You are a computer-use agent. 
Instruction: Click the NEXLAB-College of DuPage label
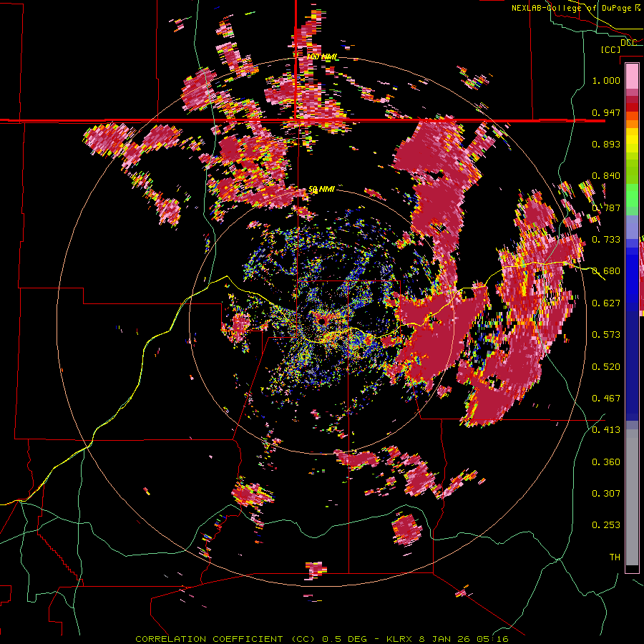click(x=572, y=8)
